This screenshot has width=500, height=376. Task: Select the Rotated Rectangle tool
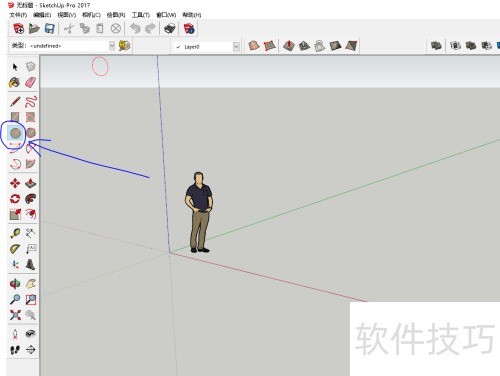[x=30, y=117]
